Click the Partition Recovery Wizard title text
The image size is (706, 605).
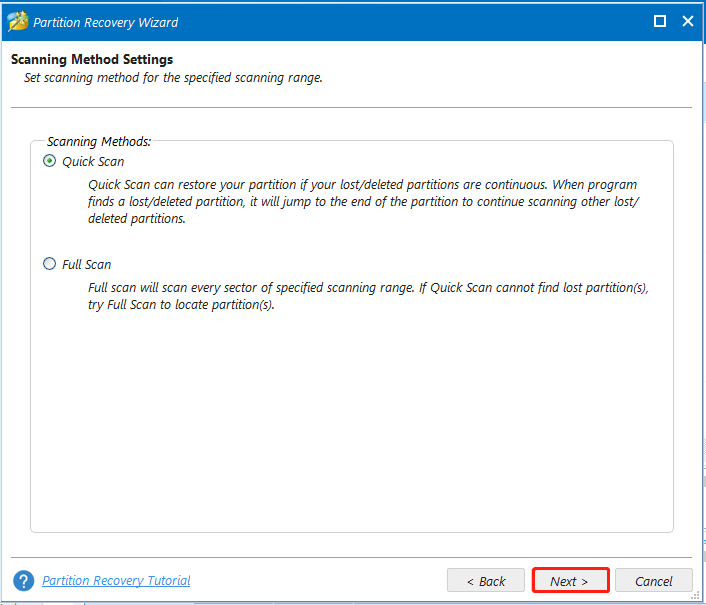coord(106,23)
